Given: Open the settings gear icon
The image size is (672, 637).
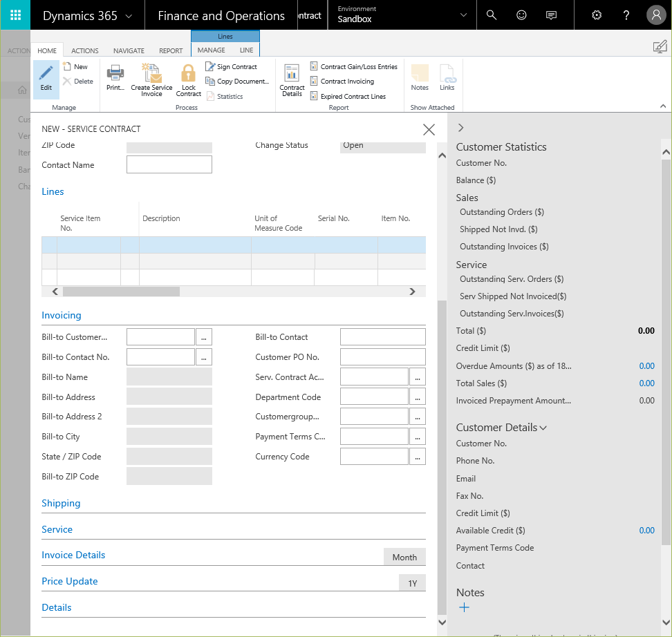Looking at the screenshot, I should [x=597, y=15].
